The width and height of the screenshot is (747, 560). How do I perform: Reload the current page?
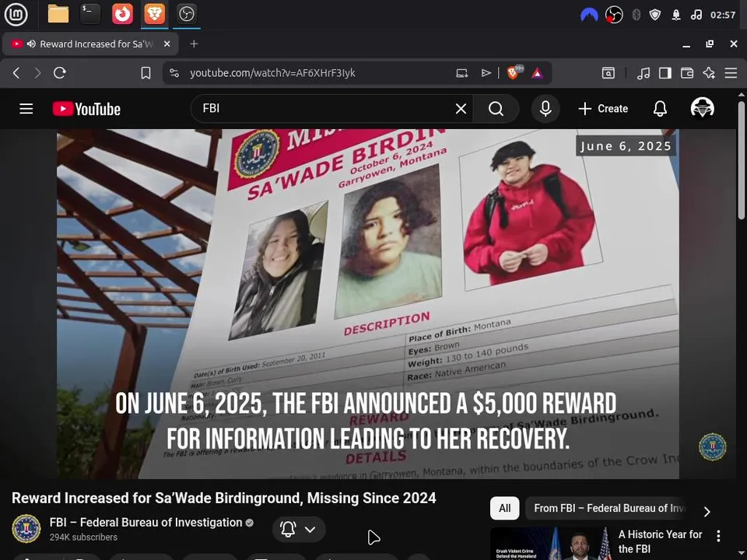(60, 73)
